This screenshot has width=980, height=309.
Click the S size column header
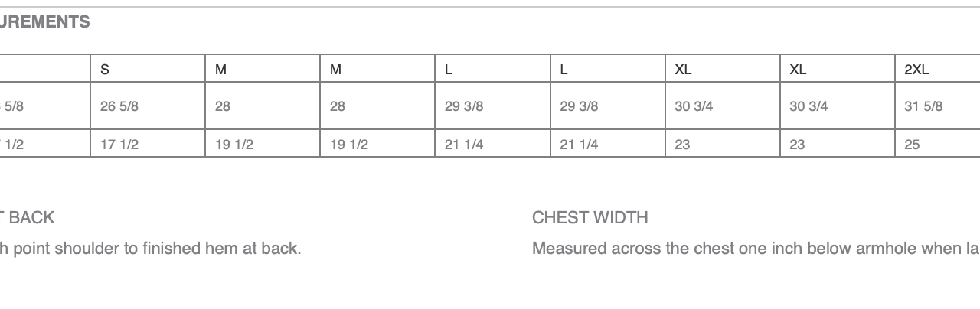(148, 69)
